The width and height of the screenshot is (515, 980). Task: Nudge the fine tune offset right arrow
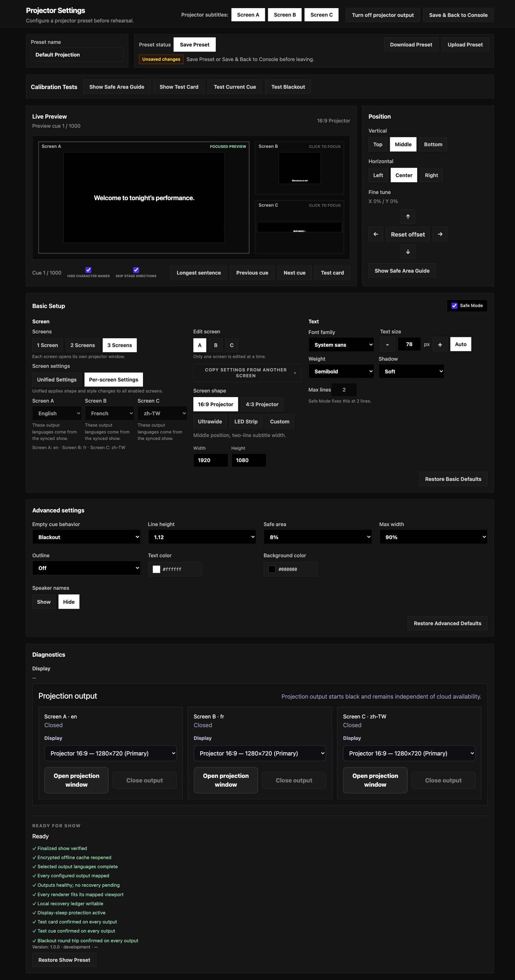[x=440, y=234]
